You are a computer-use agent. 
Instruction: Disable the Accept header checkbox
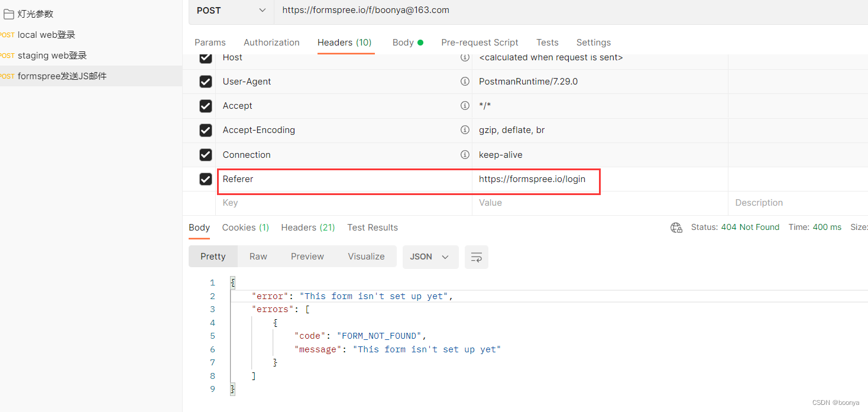tap(206, 106)
